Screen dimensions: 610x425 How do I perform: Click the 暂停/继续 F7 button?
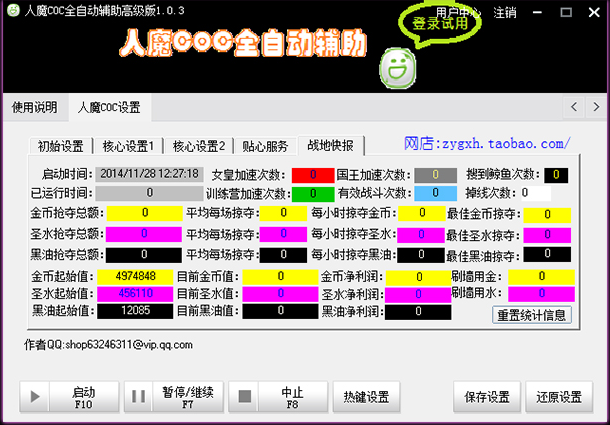pos(174,397)
